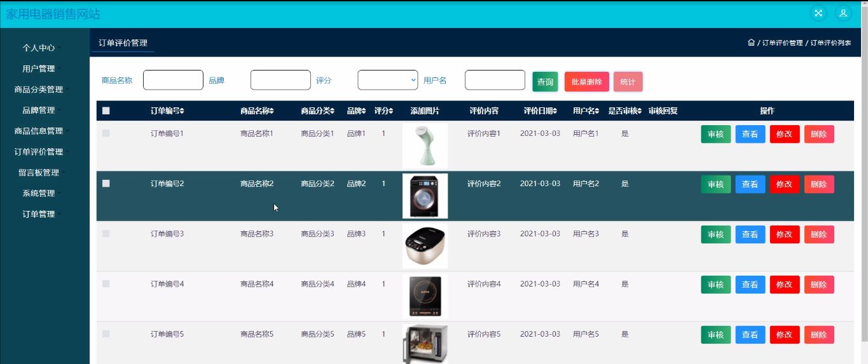Check the box for 订单编号2 row
The image size is (868, 364).
pos(106,184)
